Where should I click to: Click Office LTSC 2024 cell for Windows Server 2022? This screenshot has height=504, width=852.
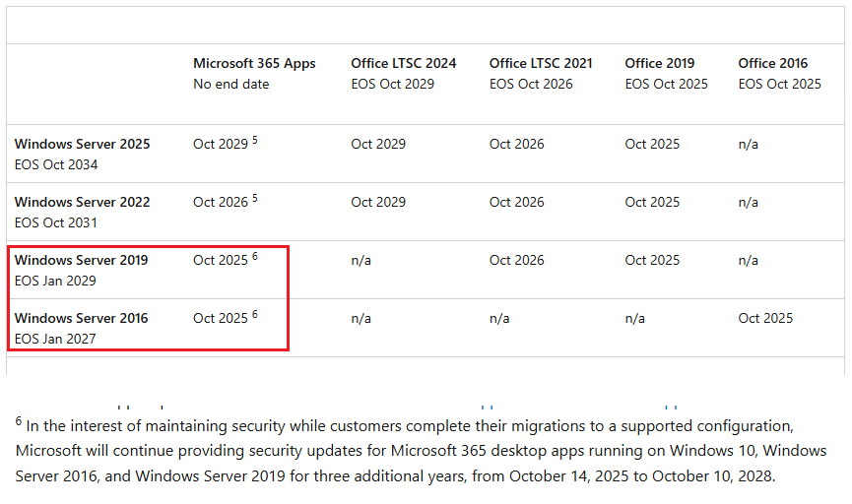coord(378,202)
